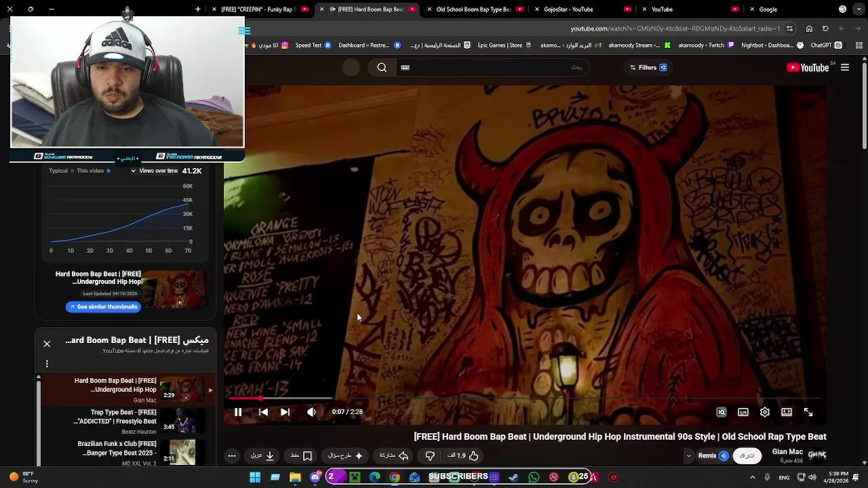Click the Remix button

pyautogui.click(x=713, y=455)
